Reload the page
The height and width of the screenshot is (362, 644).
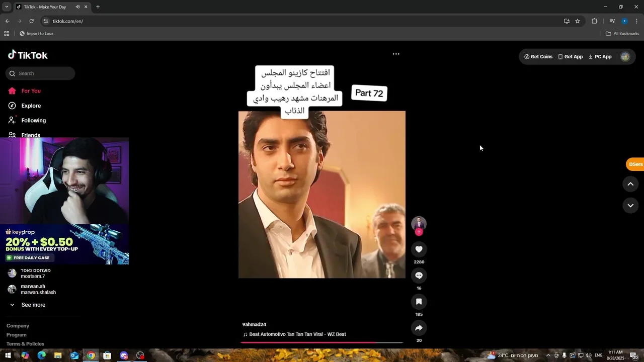31,21
